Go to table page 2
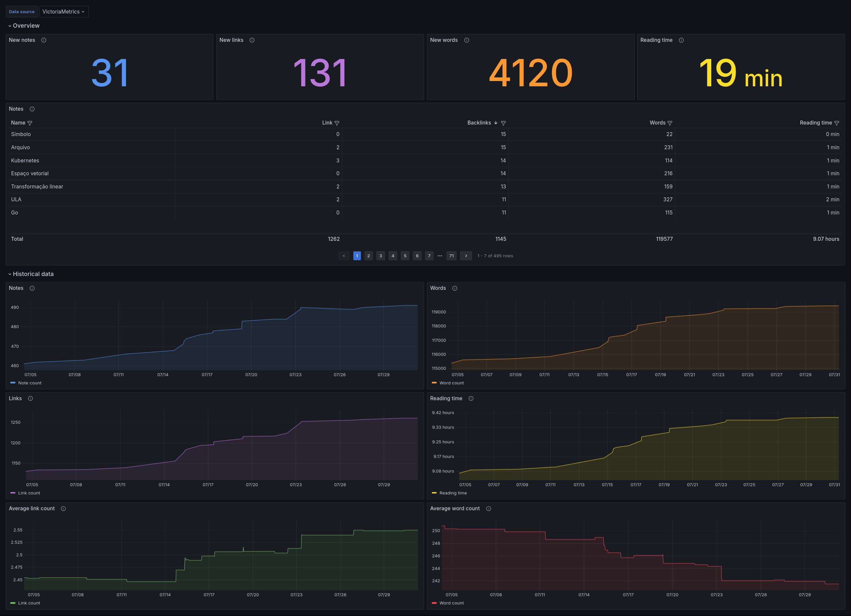The width and height of the screenshot is (851, 616). click(x=368, y=256)
